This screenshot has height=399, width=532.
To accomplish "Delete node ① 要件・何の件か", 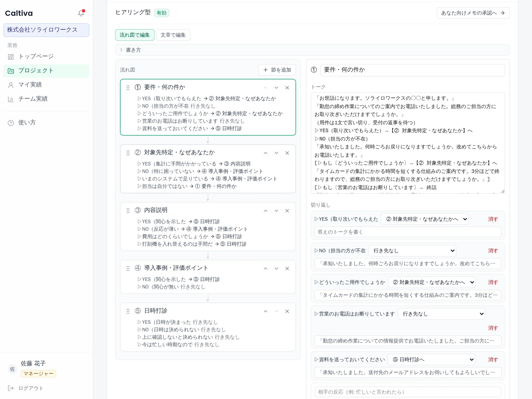I will (287, 88).
